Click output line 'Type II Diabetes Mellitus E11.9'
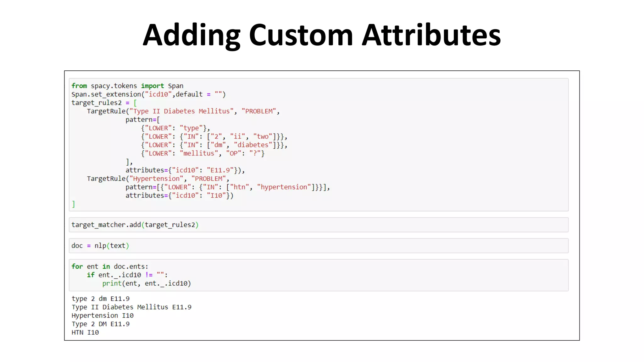The image size is (644, 362). 131,307
